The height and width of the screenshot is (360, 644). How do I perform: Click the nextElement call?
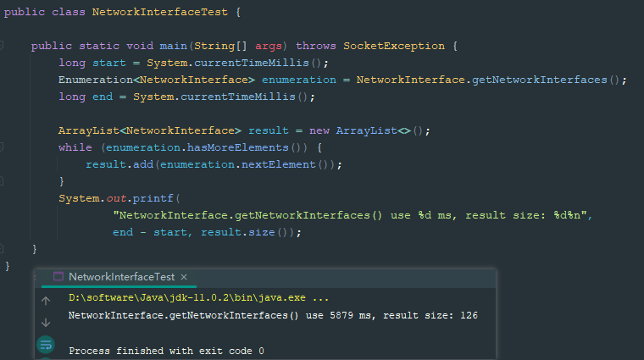(279, 164)
